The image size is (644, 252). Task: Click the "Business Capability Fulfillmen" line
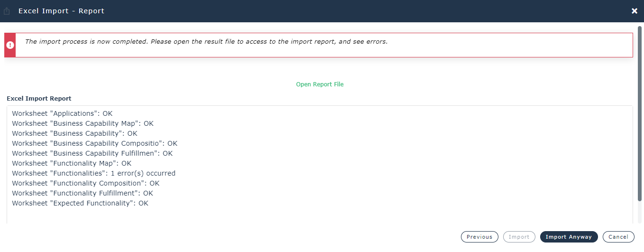(92, 153)
